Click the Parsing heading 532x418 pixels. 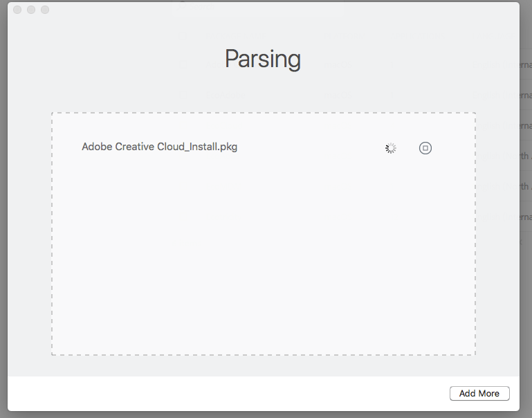(x=263, y=59)
